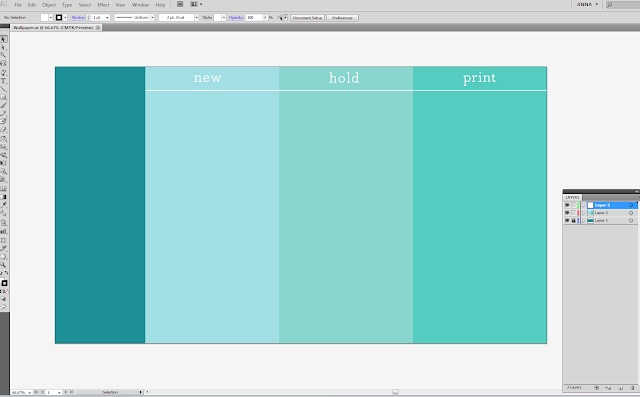
Task: Open the stroke weight 1 pt dropdown
Action: point(107,18)
